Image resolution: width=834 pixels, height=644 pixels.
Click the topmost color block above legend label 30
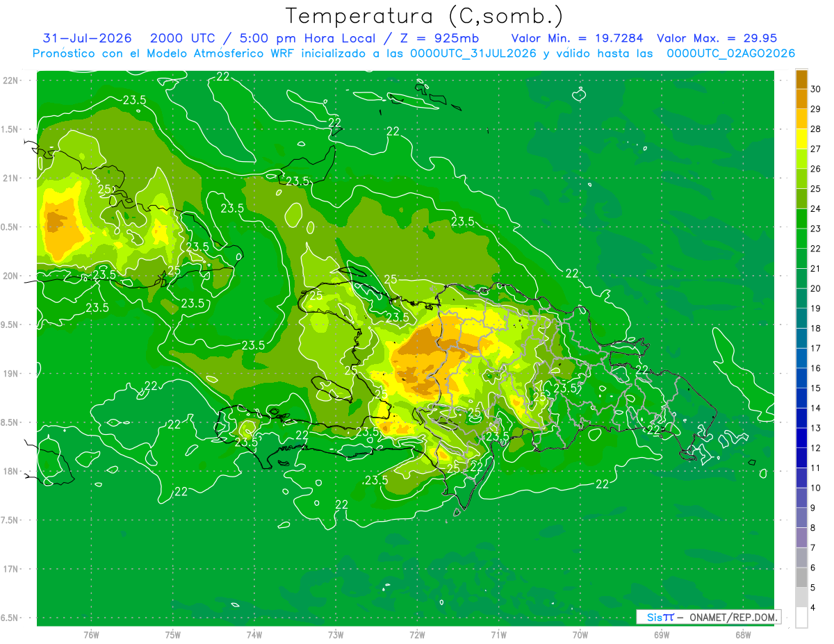(801, 79)
